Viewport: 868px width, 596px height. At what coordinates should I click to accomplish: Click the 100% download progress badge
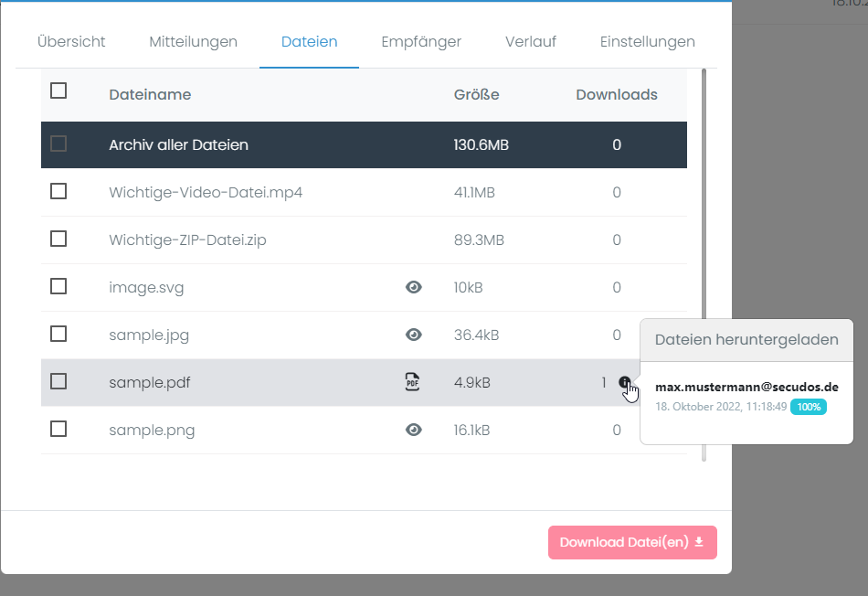pyautogui.click(x=809, y=407)
